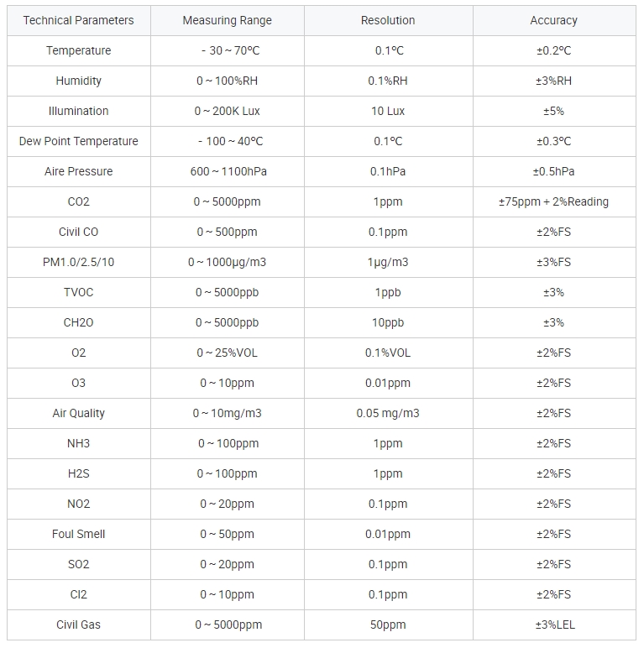The image size is (644, 648).
Task: Click the TVOC resolution value 1ppb
Action: coord(388,292)
